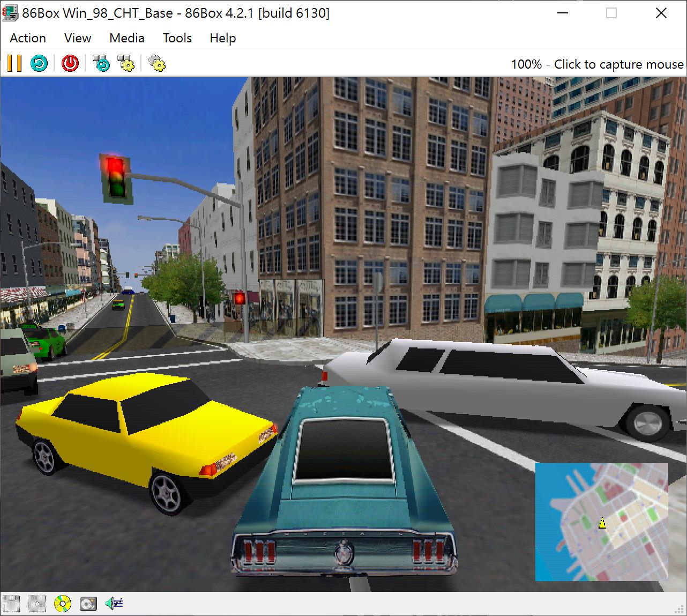The height and width of the screenshot is (616, 687).
Task: Send Ctrl+Alt+Esc to the guest
Action: [x=126, y=63]
